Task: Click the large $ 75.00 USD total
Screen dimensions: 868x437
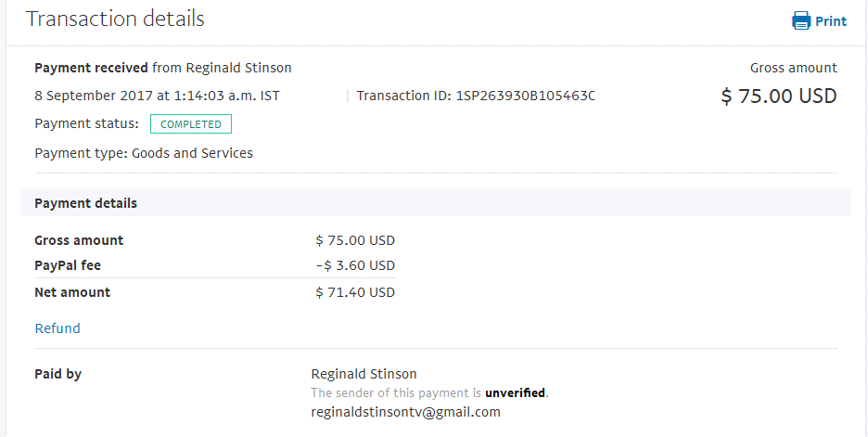Action: pos(779,96)
